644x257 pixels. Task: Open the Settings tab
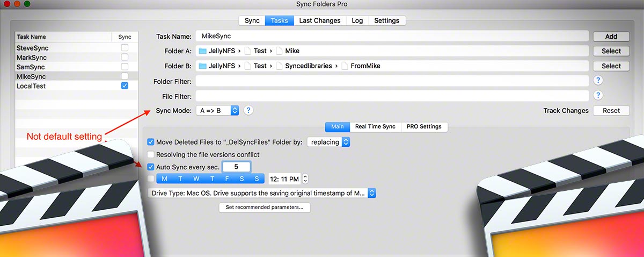click(x=387, y=20)
